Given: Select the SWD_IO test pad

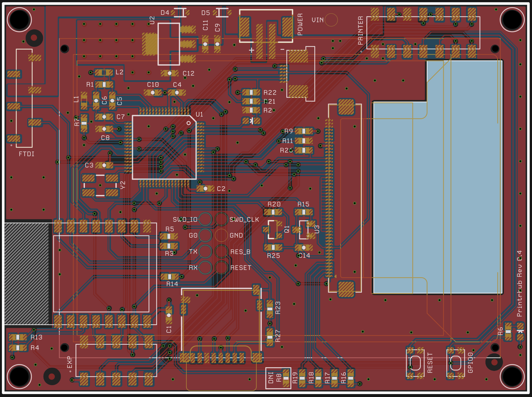Looking at the screenshot, I should (205, 219).
